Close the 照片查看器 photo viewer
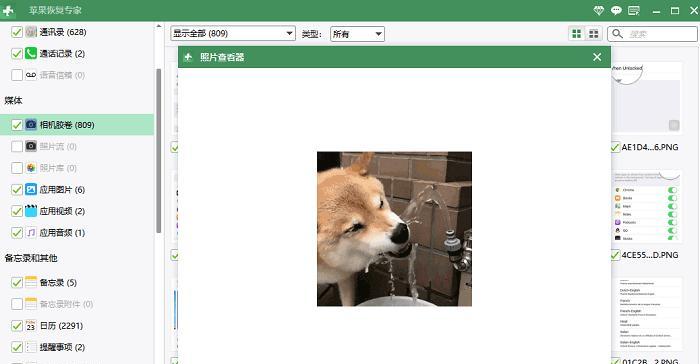 coord(597,57)
